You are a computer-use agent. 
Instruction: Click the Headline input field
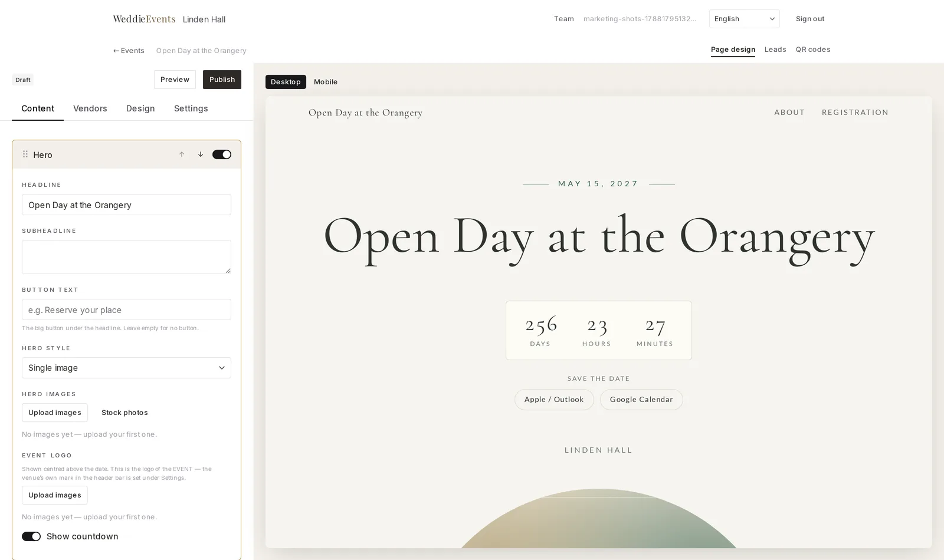tap(126, 205)
